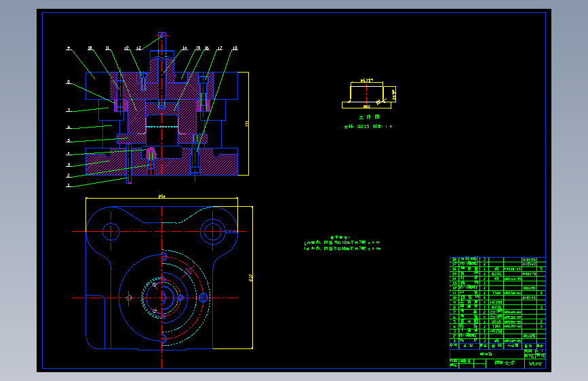588x381 pixels.
Task: Select callout number 5 left of section view
Action: click(68, 140)
